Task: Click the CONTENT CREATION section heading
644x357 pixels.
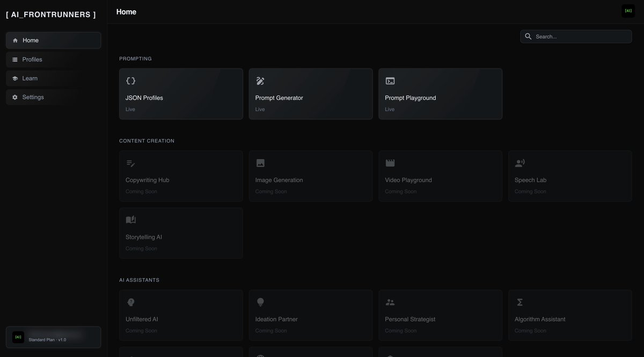Action: click(147, 141)
